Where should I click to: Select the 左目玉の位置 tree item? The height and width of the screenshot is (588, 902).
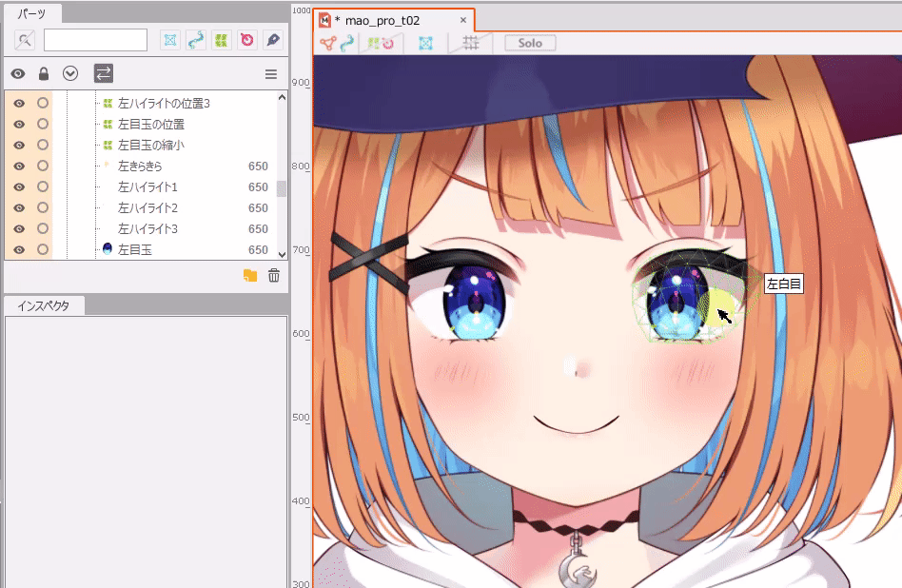point(151,125)
